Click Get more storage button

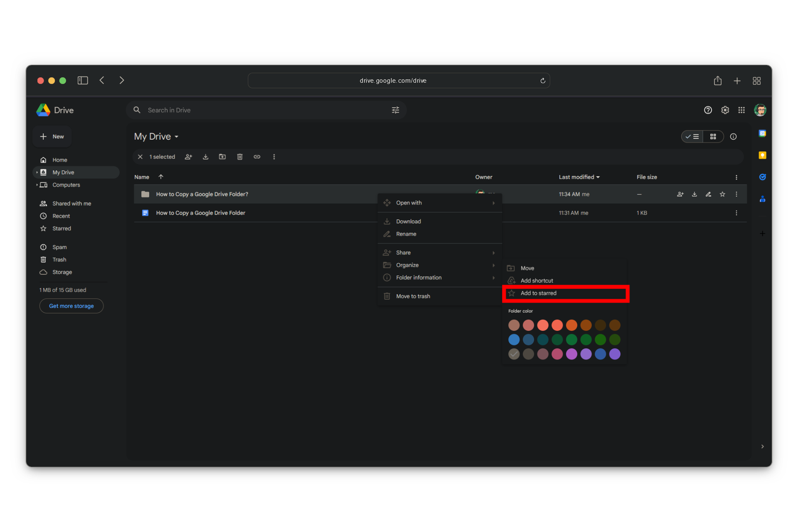click(71, 306)
